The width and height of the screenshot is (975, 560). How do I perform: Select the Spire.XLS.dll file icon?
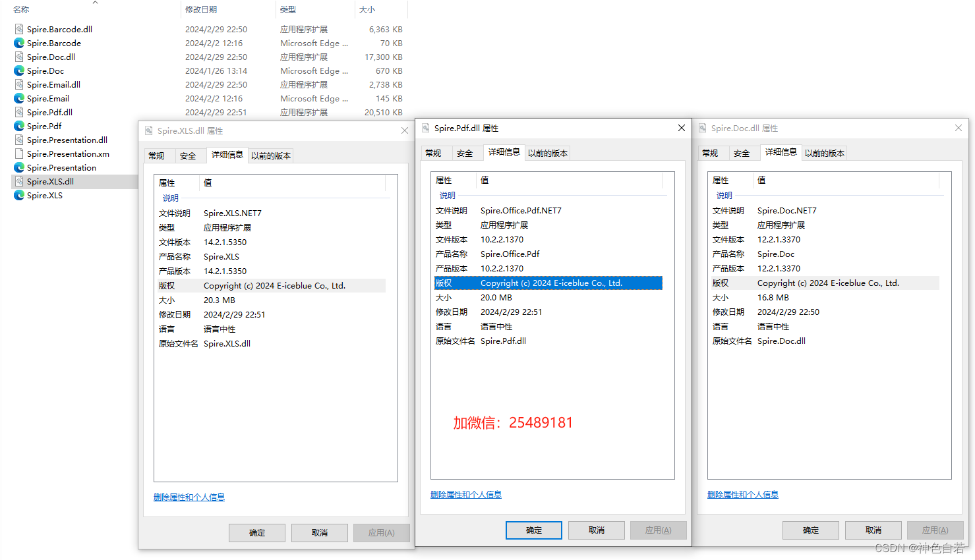click(19, 181)
